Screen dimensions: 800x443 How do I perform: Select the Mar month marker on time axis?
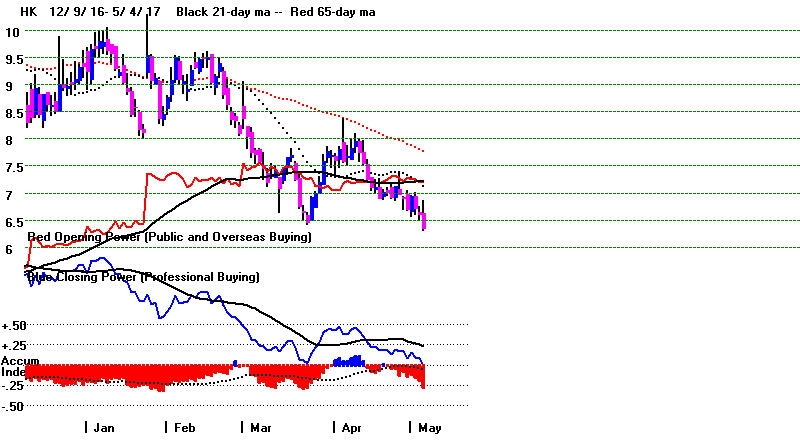tap(261, 427)
